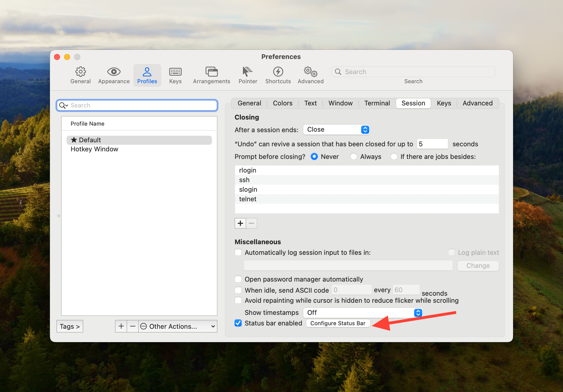Click the General preferences icon
The image size is (563, 392).
(x=81, y=75)
